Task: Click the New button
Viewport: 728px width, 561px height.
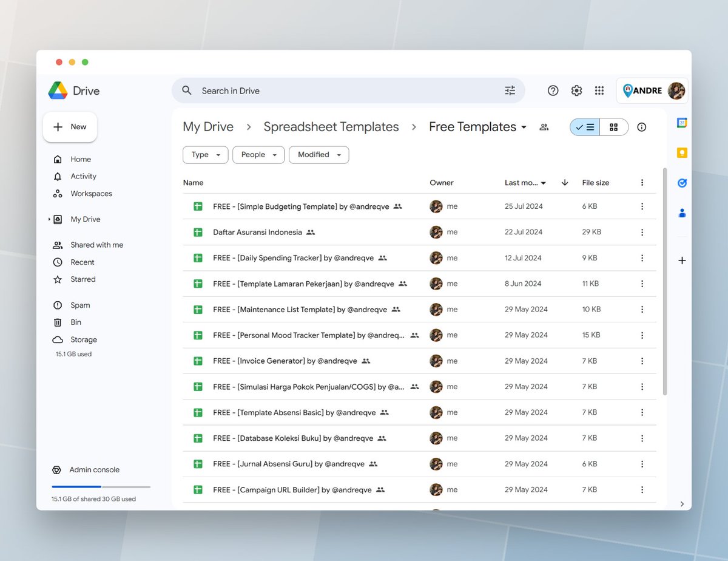Action: (x=70, y=127)
